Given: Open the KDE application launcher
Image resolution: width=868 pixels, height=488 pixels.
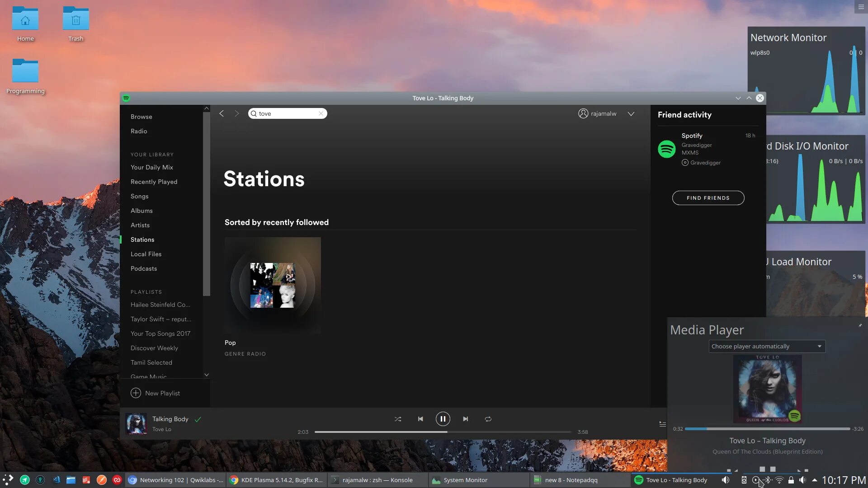Looking at the screenshot, I should pos(8,480).
